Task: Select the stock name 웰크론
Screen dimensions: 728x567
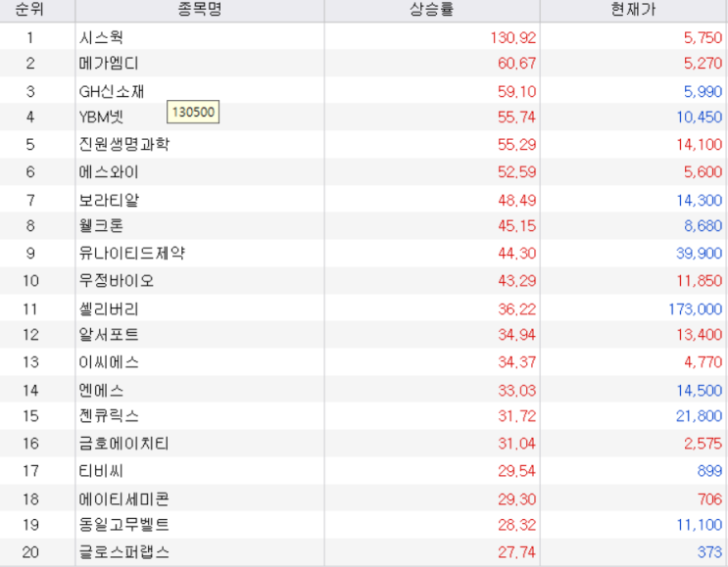Action: pyautogui.click(x=101, y=225)
